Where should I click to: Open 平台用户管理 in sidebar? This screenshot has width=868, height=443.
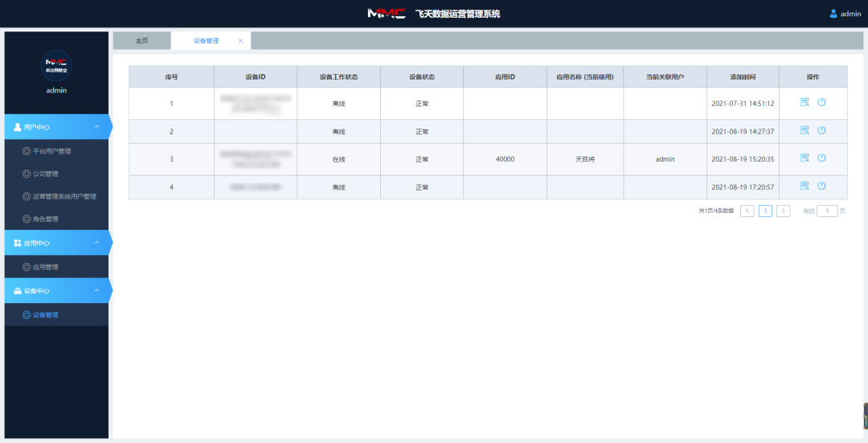pos(51,151)
